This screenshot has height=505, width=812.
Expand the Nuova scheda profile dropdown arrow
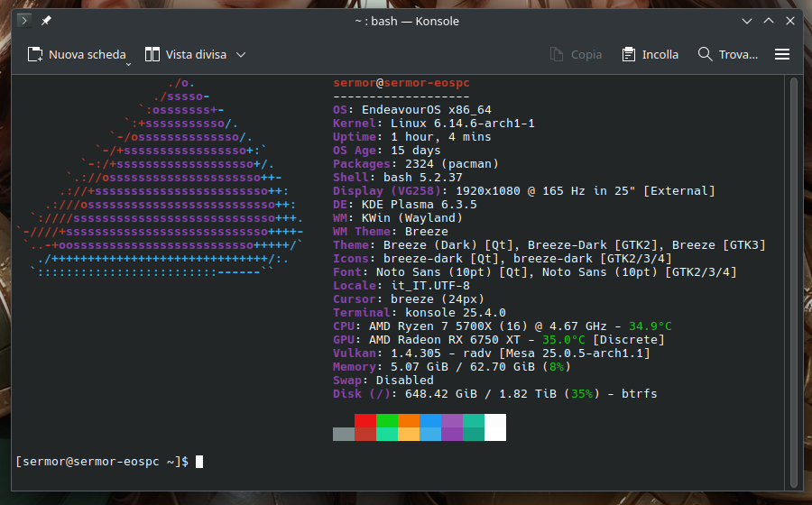128,64
